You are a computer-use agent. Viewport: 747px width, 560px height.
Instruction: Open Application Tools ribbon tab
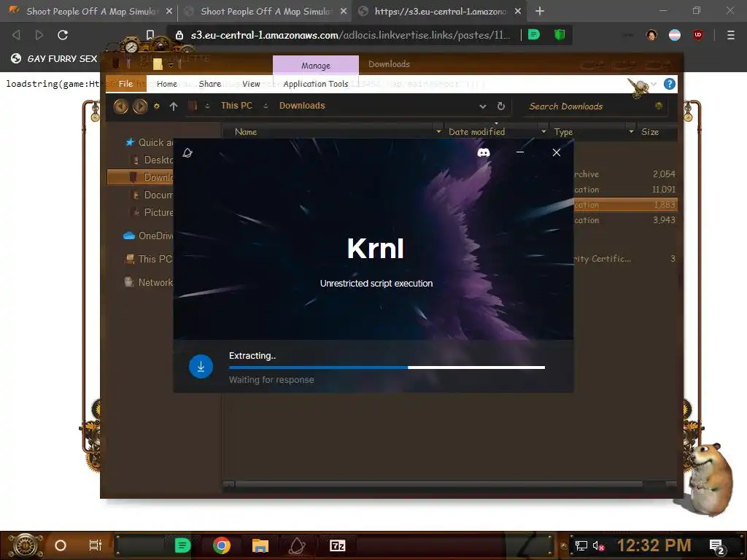(x=315, y=84)
